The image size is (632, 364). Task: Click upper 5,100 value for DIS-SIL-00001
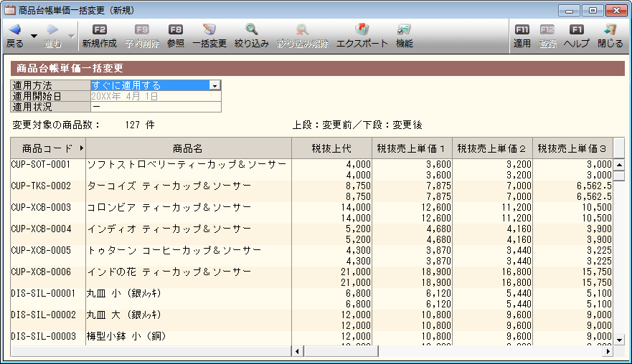(x=599, y=293)
